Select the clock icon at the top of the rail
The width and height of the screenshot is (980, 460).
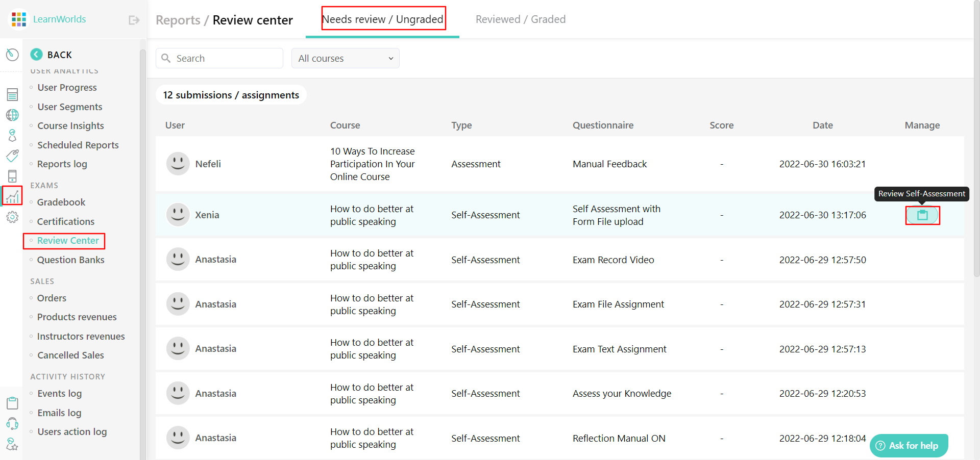pyautogui.click(x=12, y=55)
